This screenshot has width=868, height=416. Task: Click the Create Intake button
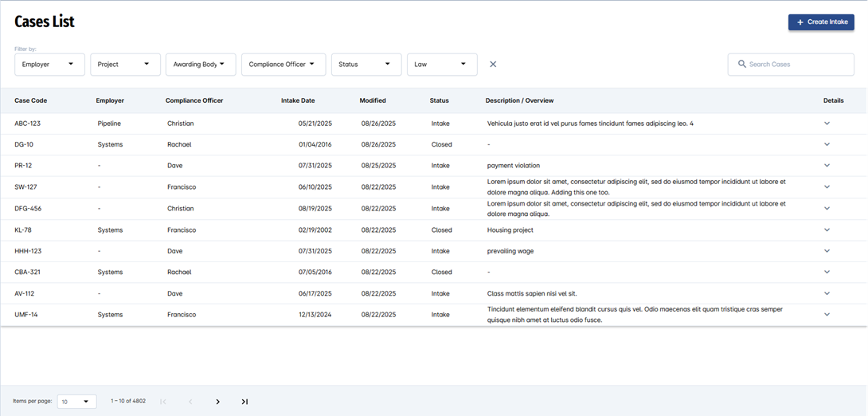point(821,22)
